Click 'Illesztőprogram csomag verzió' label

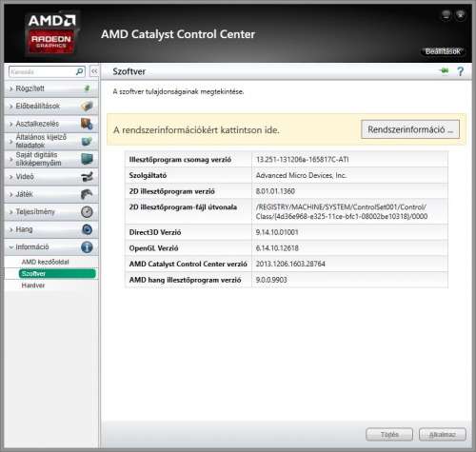coord(180,160)
